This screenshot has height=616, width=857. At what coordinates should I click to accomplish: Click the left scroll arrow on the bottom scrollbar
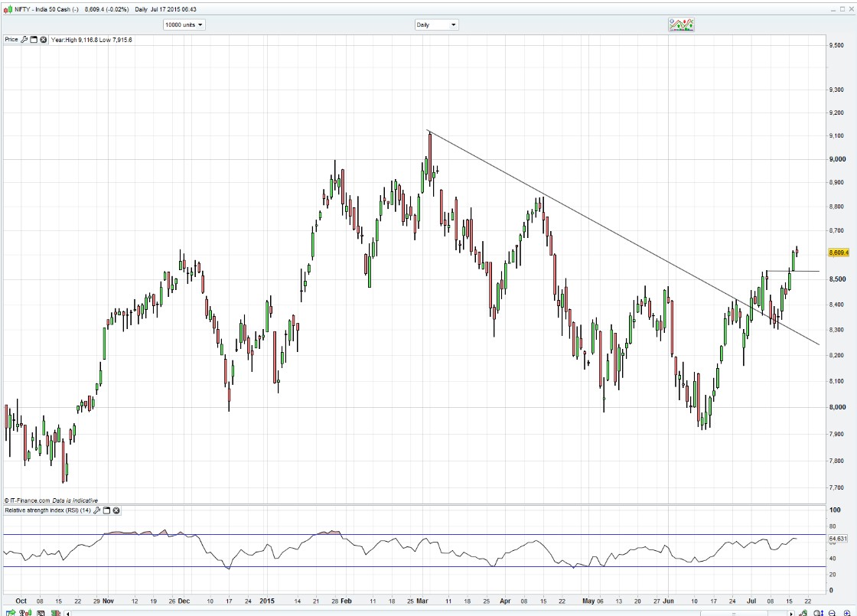69,612
